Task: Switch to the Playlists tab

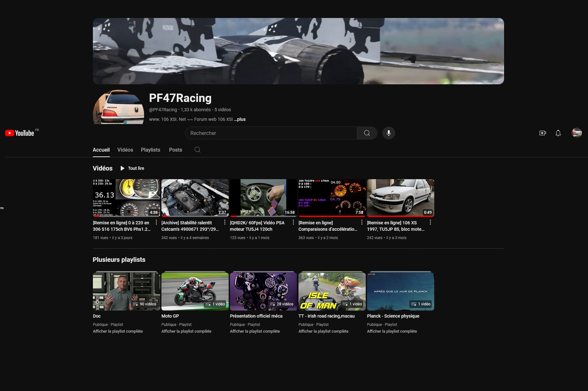Action: point(150,150)
